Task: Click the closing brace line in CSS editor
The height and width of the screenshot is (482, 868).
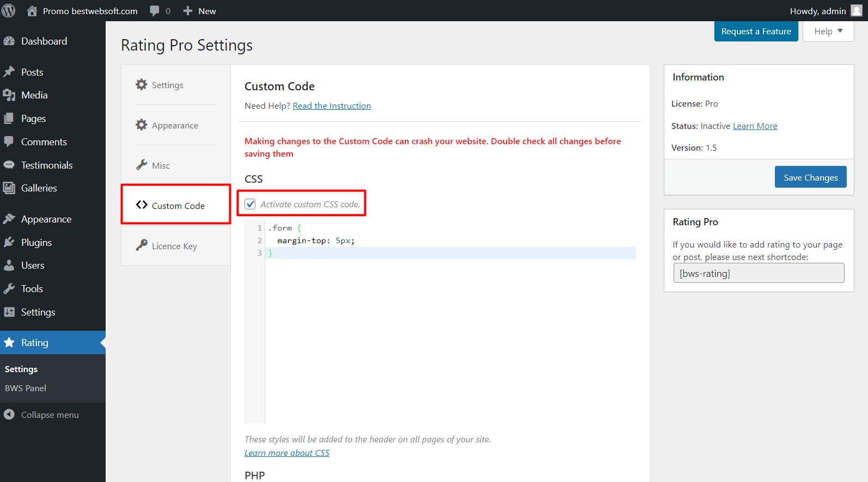Action: [450, 253]
